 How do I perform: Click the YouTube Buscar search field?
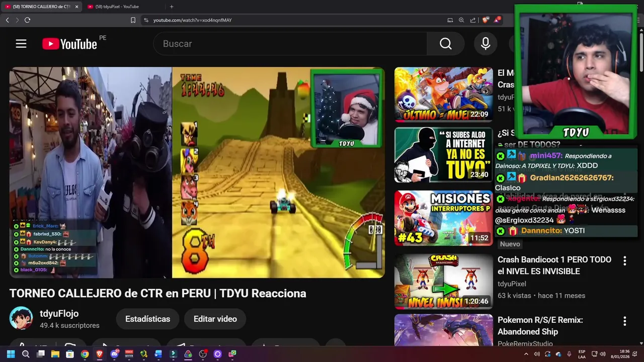pyautogui.click(x=290, y=44)
